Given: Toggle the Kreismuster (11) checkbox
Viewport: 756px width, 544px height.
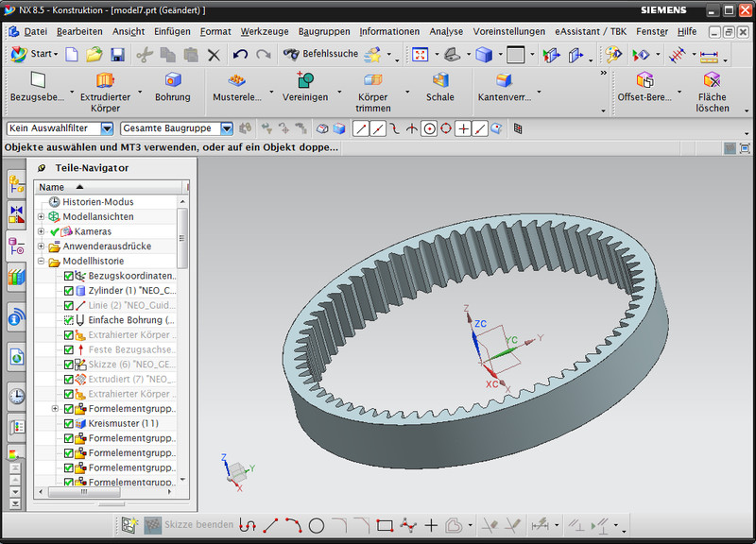Looking at the screenshot, I should 69,424.
